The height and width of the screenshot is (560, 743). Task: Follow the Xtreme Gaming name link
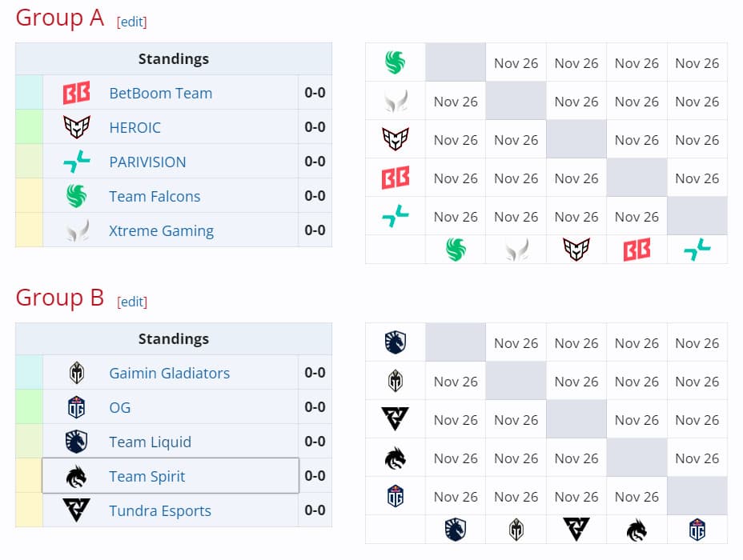pyautogui.click(x=161, y=230)
